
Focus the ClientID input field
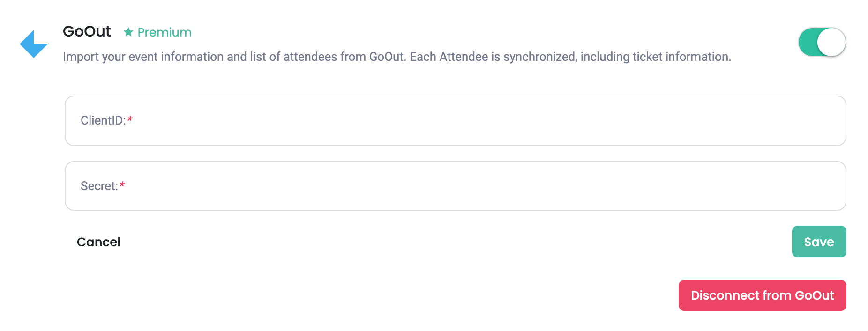[455, 121]
